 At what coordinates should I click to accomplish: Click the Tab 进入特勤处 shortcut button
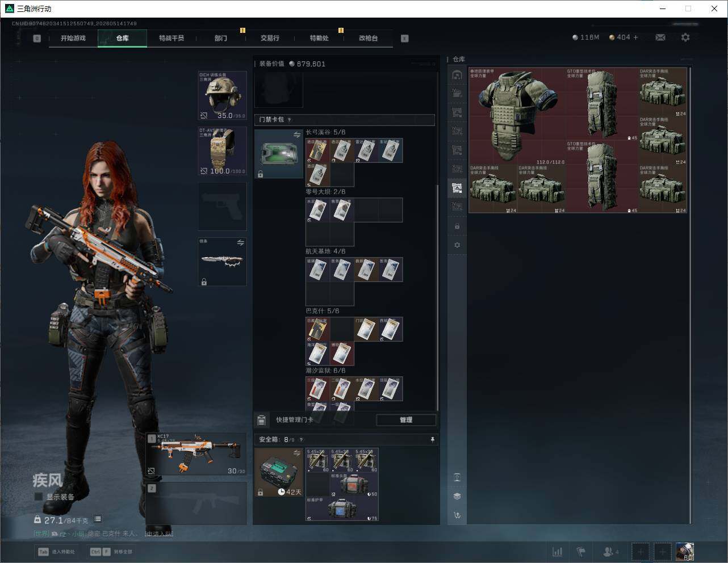pyautogui.click(x=57, y=552)
